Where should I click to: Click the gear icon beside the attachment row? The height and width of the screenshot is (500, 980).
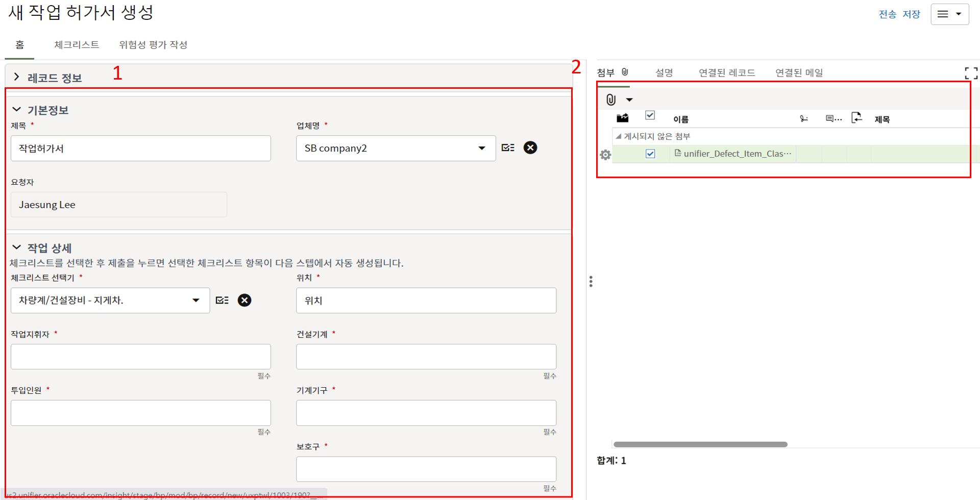pos(605,155)
